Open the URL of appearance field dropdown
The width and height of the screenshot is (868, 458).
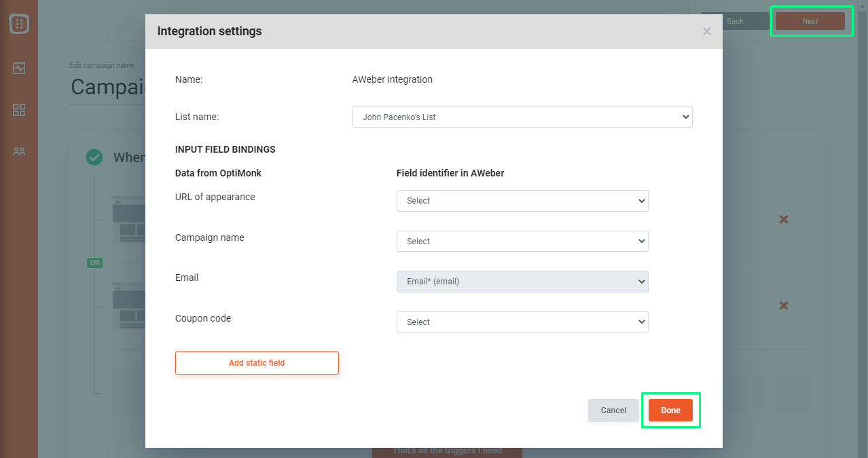click(522, 201)
